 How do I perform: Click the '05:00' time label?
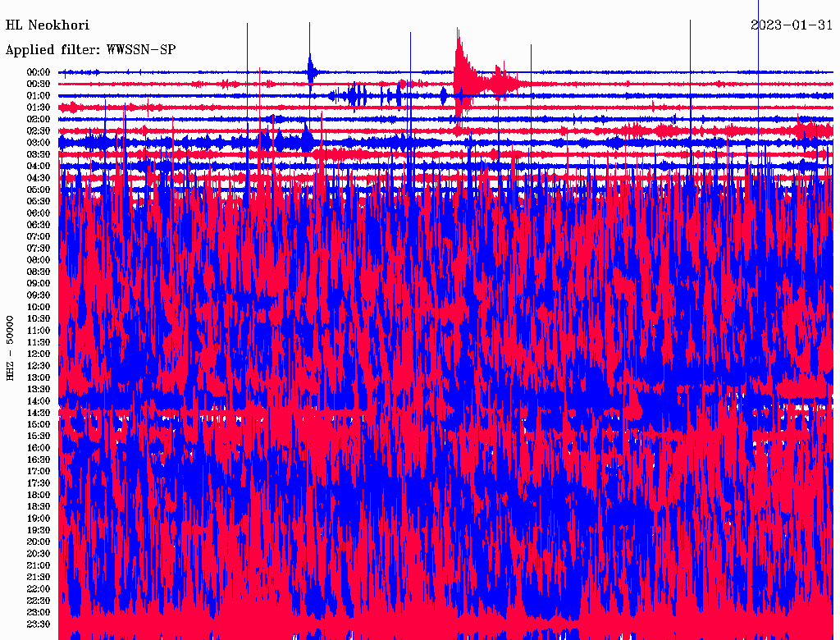point(39,190)
